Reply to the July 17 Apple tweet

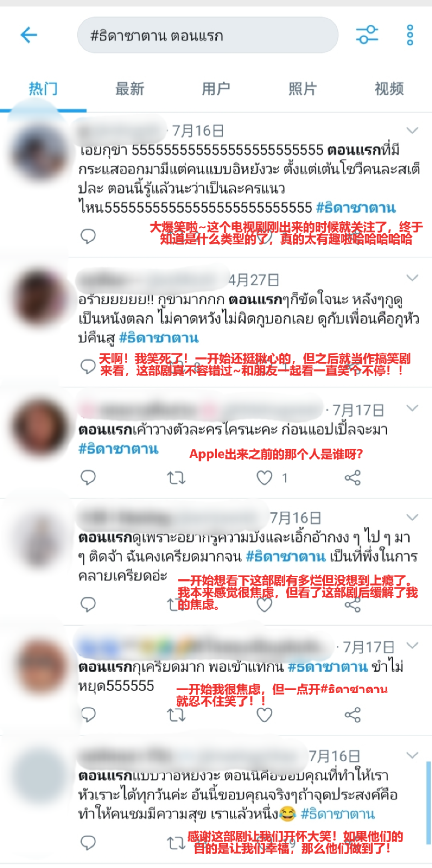88,477
